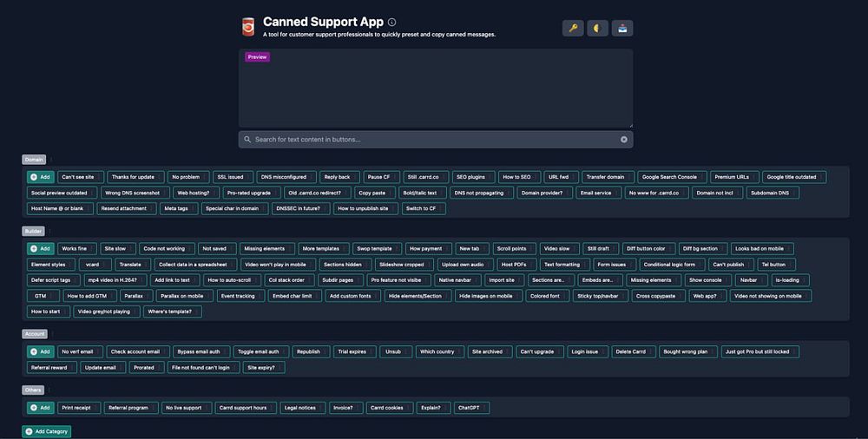Click the 'Looks bad on mobile' button
Viewport: 868px width, 439px height.
762,248
